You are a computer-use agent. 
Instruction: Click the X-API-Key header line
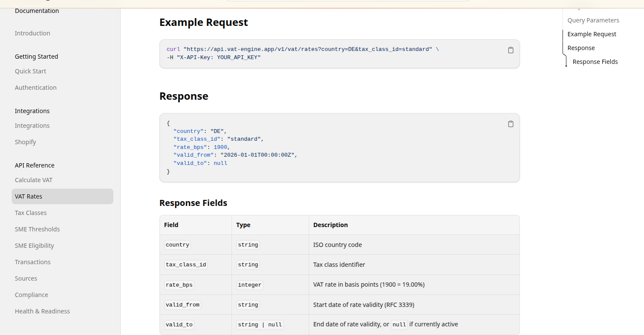tap(214, 57)
